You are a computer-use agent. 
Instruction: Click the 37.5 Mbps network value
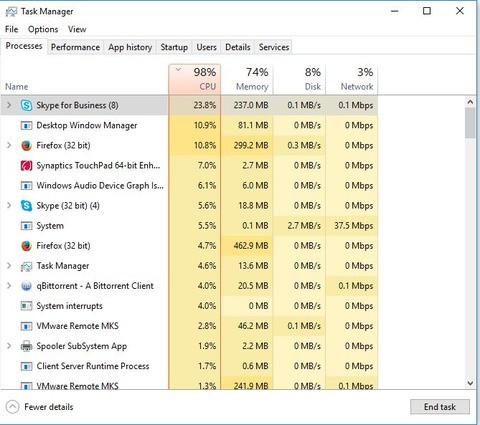click(x=354, y=226)
